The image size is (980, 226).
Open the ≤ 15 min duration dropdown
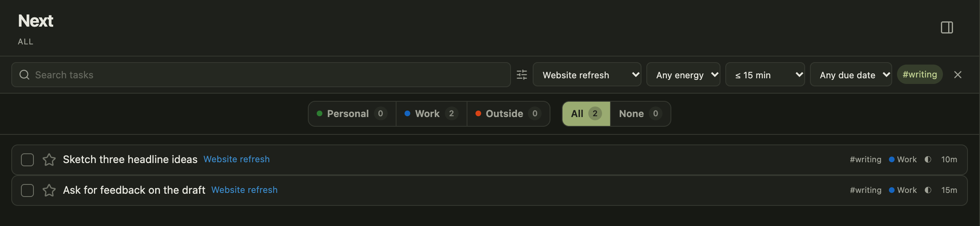tap(765, 75)
